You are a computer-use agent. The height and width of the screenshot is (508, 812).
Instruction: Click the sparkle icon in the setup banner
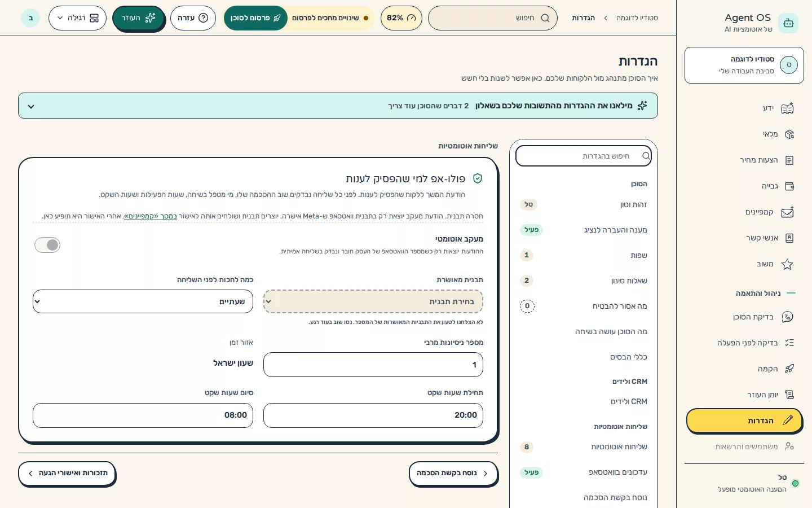tap(642, 106)
